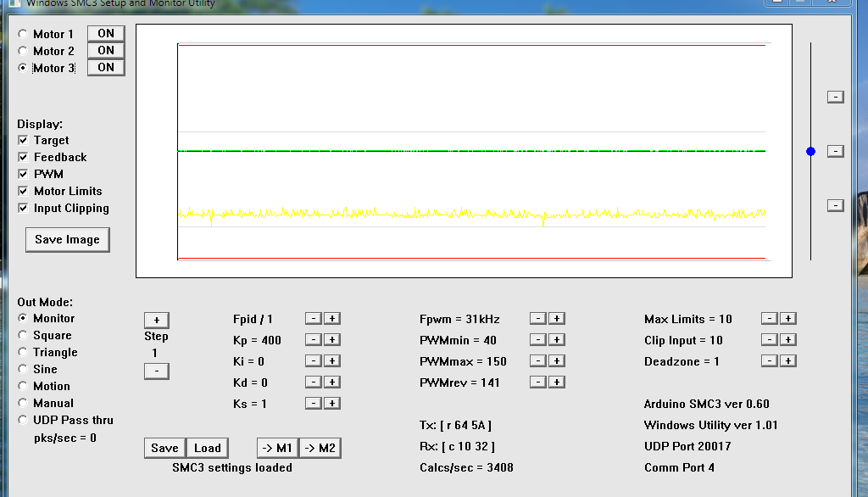This screenshot has width=868, height=497.
Task: Click the Step plus button
Action: coord(156,320)
